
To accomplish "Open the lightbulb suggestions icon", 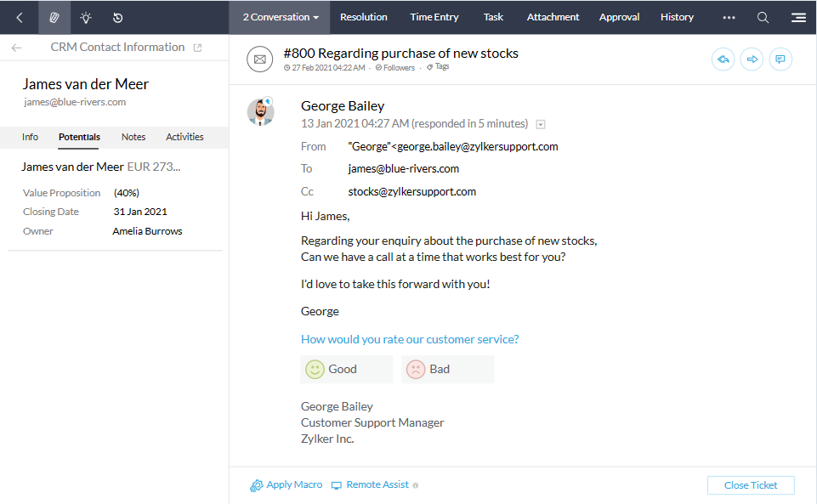I will pos(86,17).
